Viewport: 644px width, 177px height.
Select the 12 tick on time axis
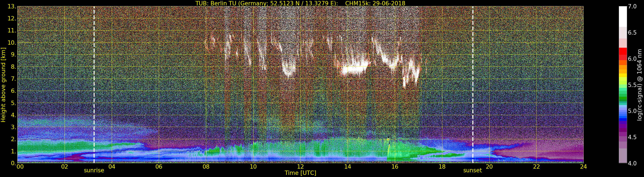click(300, 167)
